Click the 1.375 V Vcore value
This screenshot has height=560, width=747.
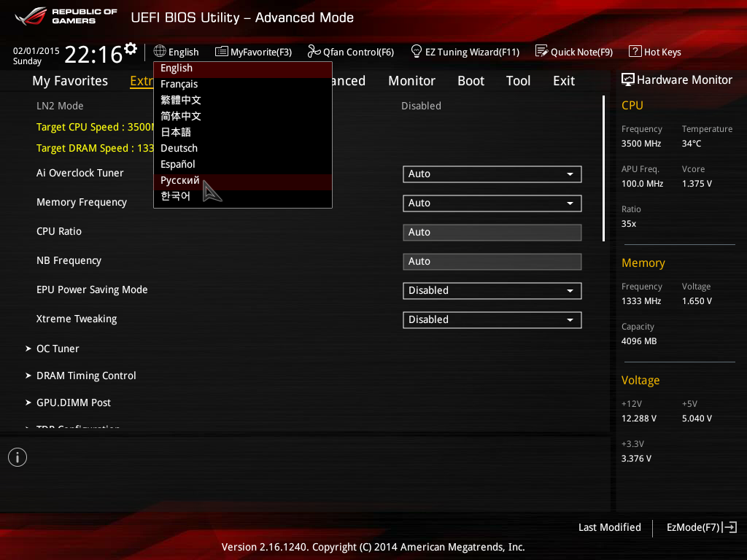click(697, 183)
